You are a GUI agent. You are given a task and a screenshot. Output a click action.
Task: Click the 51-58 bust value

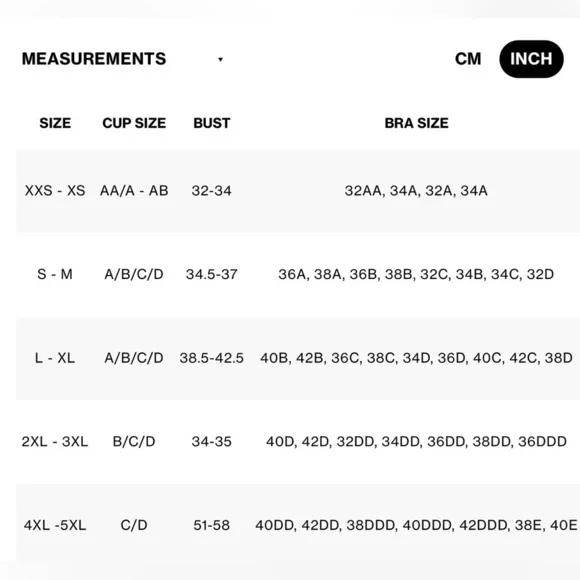tap(212, 525)
